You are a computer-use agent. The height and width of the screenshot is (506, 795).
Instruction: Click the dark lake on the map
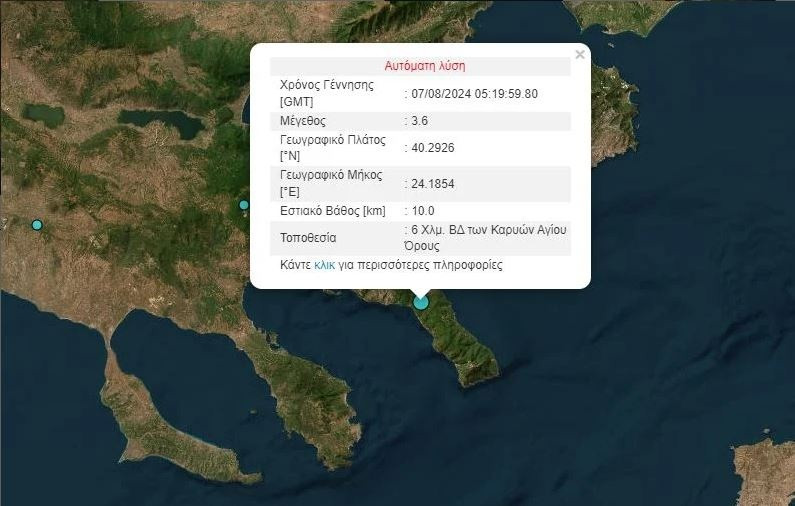(x=160, y=122)
